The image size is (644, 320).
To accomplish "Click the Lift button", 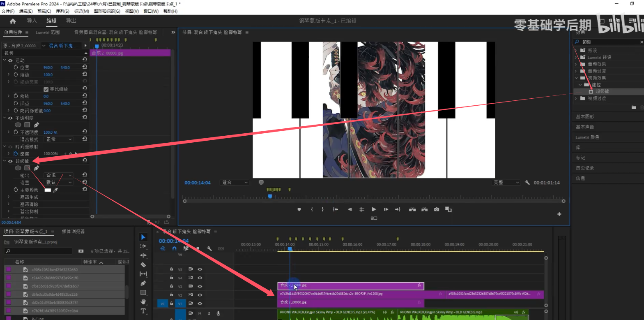I will click(412, 209).
